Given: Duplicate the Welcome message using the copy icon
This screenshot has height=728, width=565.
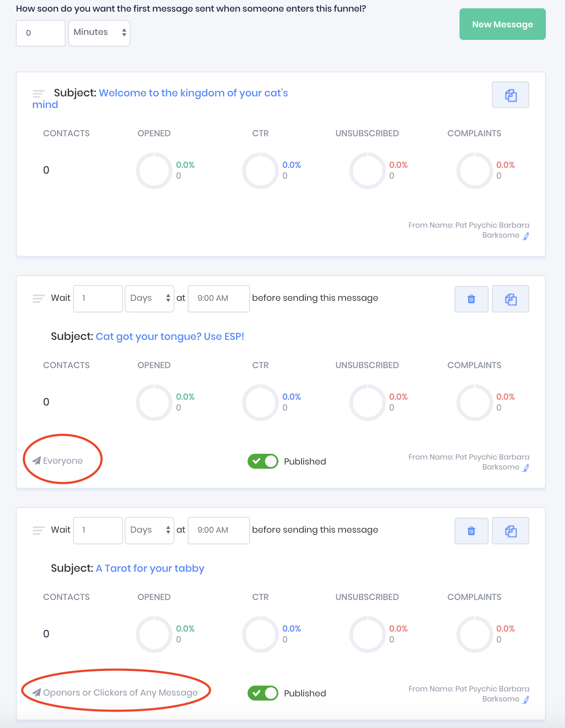Looking at the screenshot, I should (x=510, y=95).
